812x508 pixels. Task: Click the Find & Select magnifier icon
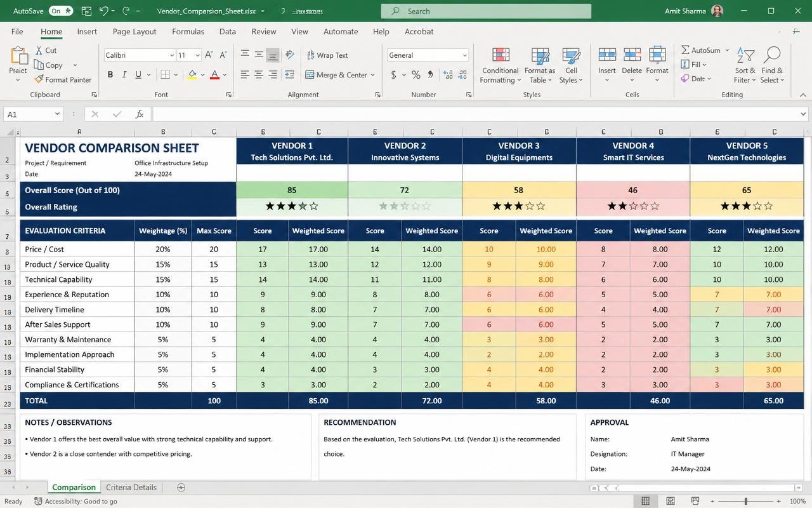pyautogui.click(x=772, y=55)
